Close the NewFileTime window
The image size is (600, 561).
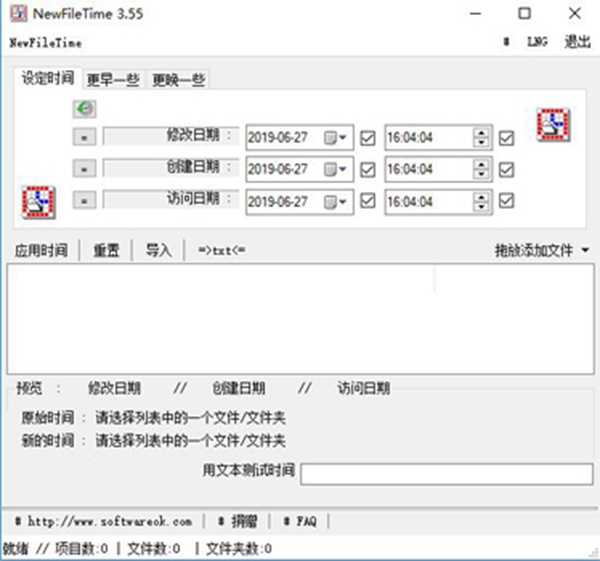click(x=575, y=14)
